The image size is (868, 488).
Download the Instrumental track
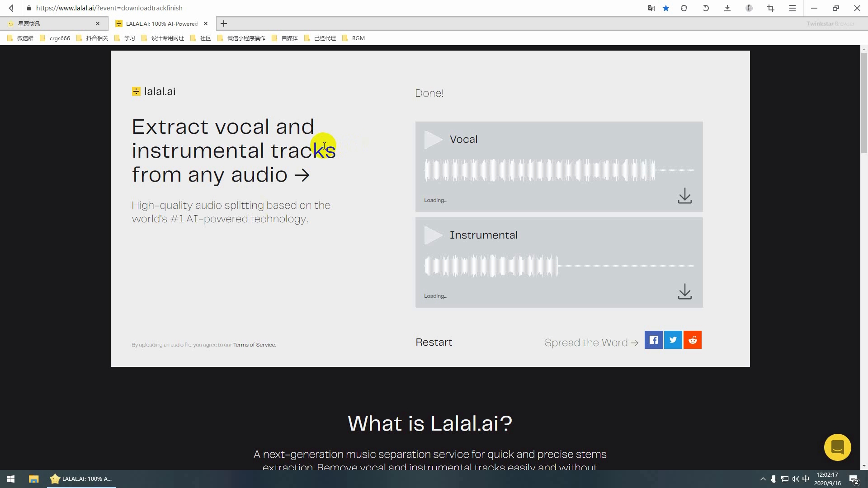[x=685, y=292]
